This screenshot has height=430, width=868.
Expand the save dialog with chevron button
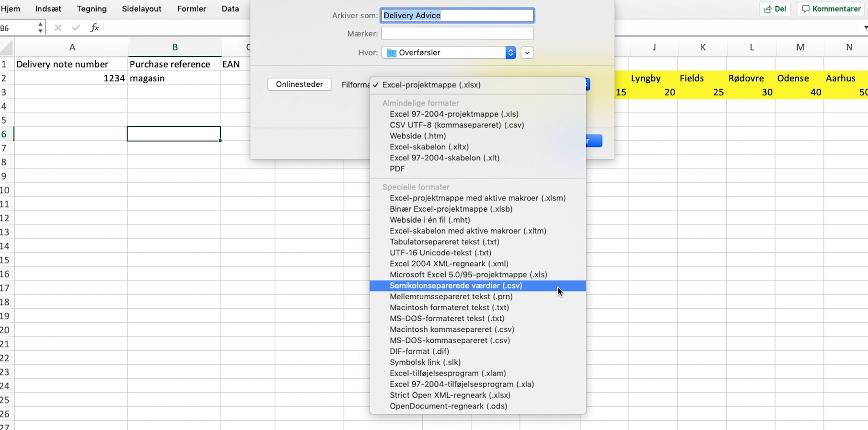click(527, 53)
